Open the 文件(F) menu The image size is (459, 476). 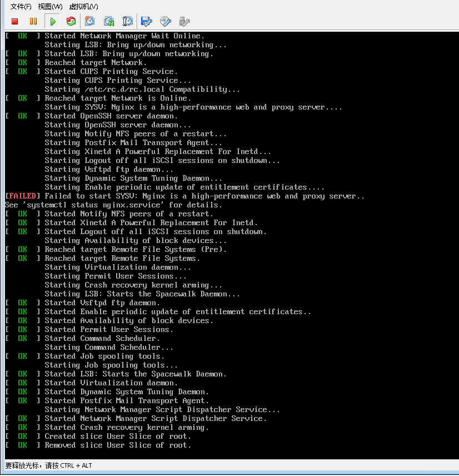21,6
